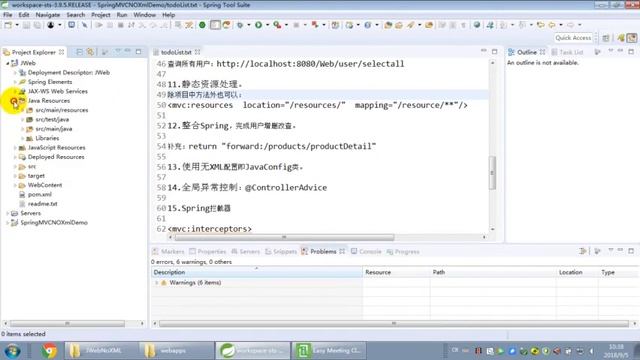
Task: Select the Project Explorer tab
Action: click(x=33, y=52)
